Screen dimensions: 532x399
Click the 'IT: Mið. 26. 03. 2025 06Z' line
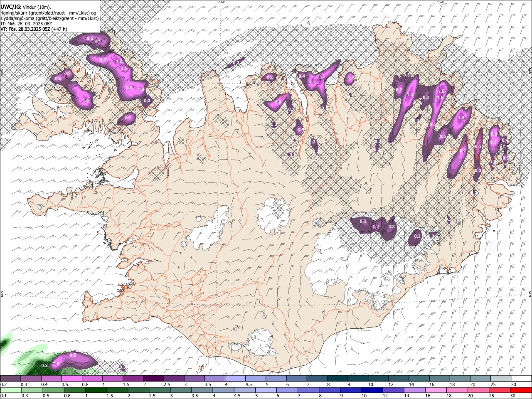tap(26, 24)
